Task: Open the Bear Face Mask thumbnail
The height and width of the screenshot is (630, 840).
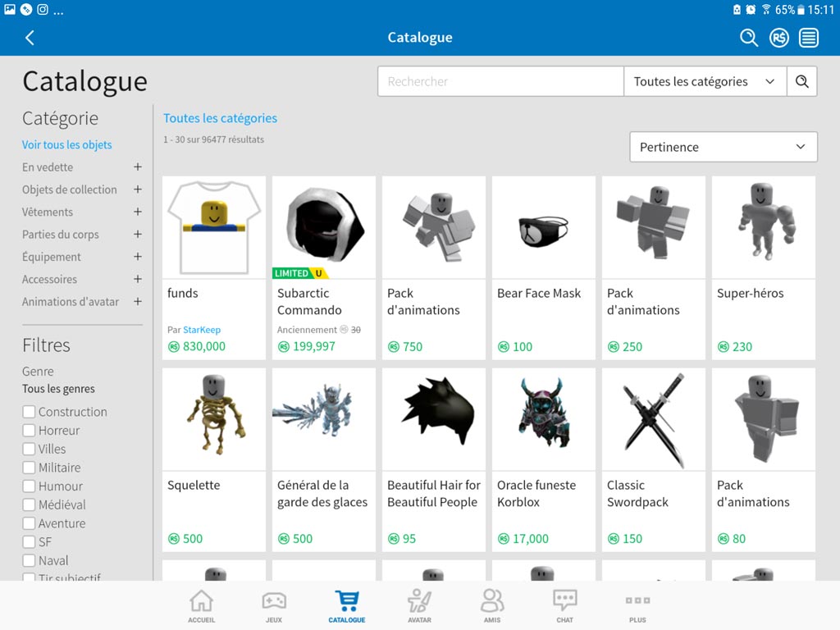Action: [543, 227]
